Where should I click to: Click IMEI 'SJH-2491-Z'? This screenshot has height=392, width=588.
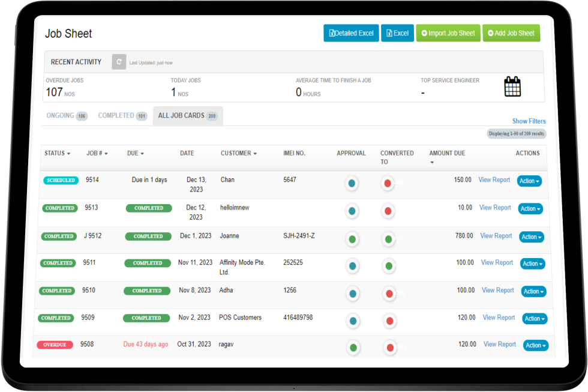(x=299, y=235)
